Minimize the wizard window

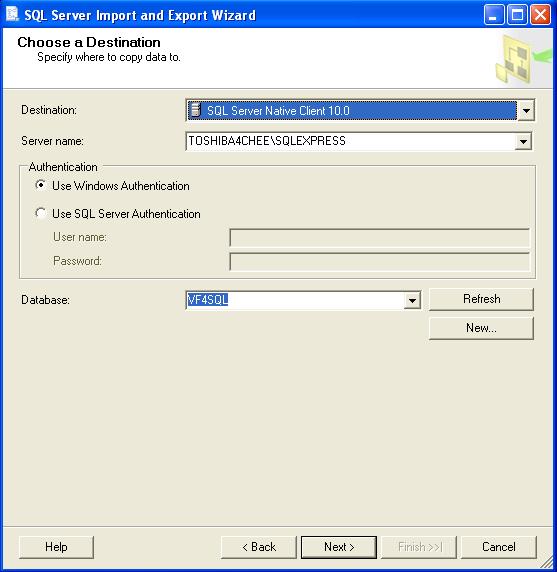point(494,15)
